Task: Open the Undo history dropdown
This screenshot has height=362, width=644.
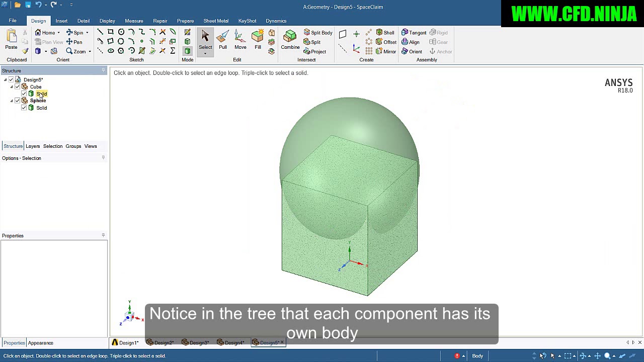Action: 45,5
